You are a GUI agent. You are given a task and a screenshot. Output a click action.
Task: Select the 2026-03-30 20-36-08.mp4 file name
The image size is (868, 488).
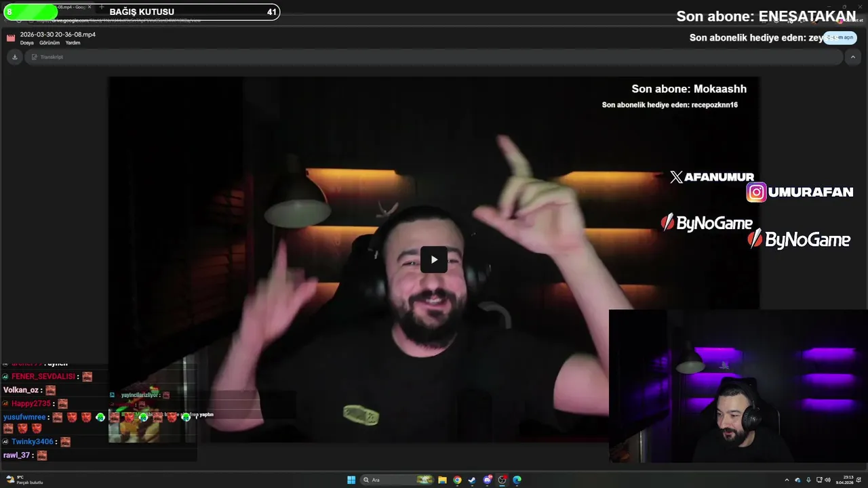[58, 35]
